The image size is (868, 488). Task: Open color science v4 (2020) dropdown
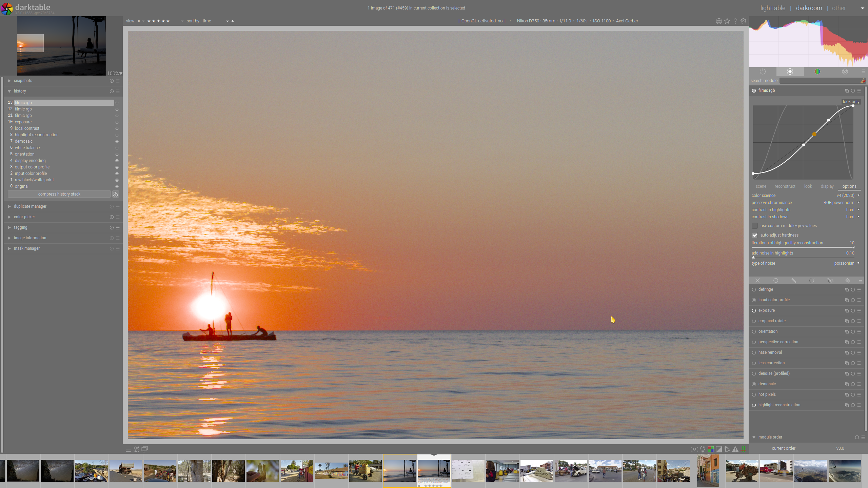[x=806, y=196]
